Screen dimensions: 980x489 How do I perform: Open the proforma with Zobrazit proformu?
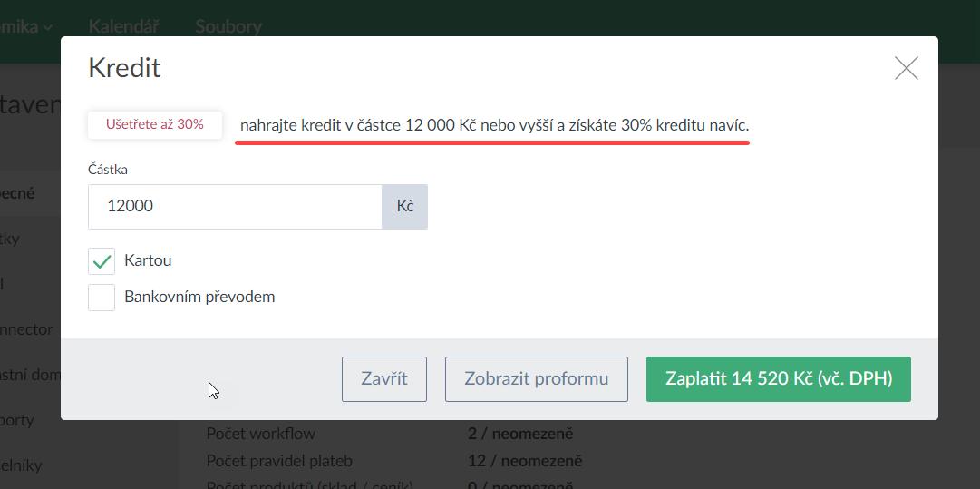click(536, 379)
